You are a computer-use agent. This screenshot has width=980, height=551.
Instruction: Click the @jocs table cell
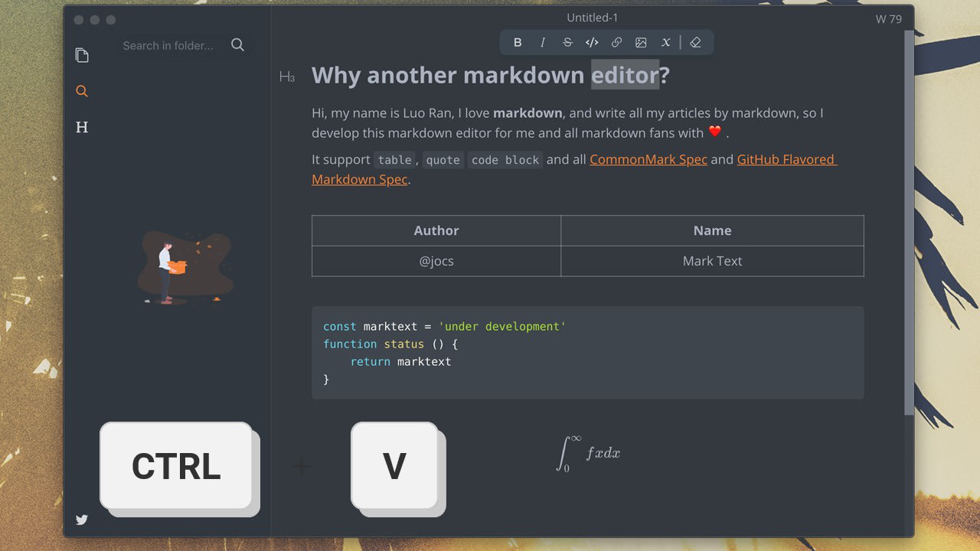(436, 261)
